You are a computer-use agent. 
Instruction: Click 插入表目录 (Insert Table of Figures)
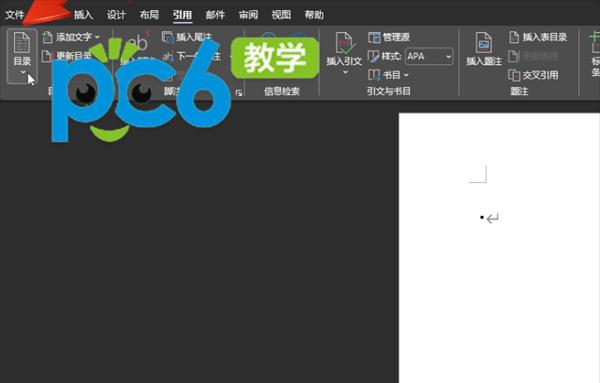pyautogui.click(x=538, y=37)
